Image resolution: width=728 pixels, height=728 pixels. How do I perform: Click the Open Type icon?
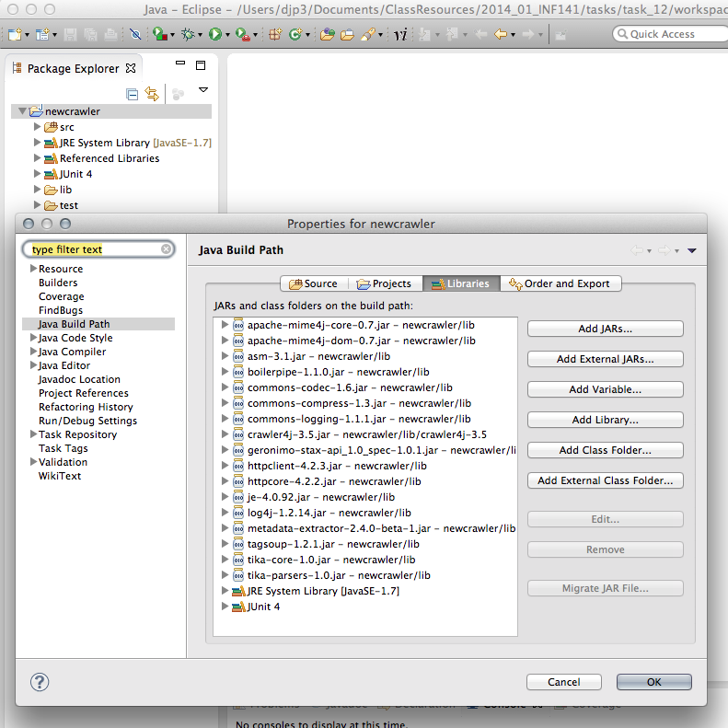(x=328, y=34)
